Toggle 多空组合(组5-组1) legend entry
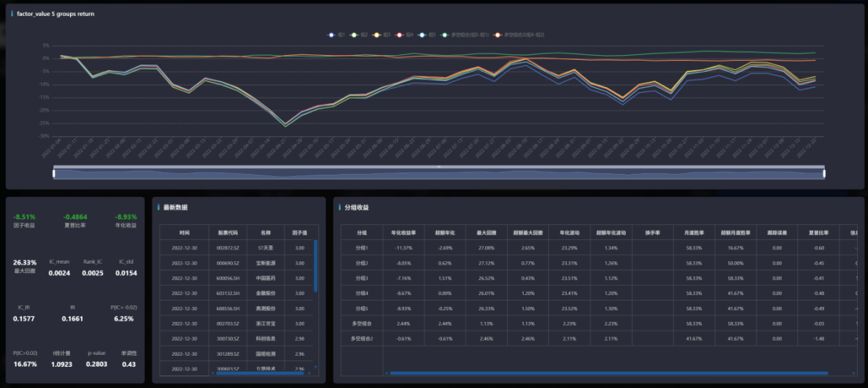This screenshot has height=388, width=868. click(466, 35)
